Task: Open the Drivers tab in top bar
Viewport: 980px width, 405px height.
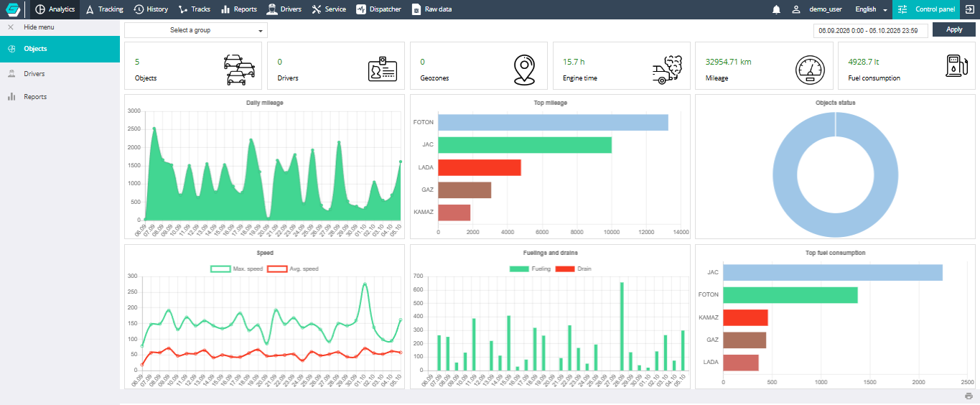Action: (x=284, y=9)
